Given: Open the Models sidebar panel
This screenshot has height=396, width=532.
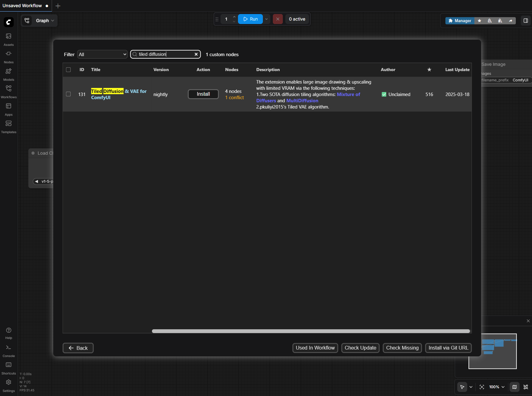Looking at the screenshot, I should click(x=8, y=74).
